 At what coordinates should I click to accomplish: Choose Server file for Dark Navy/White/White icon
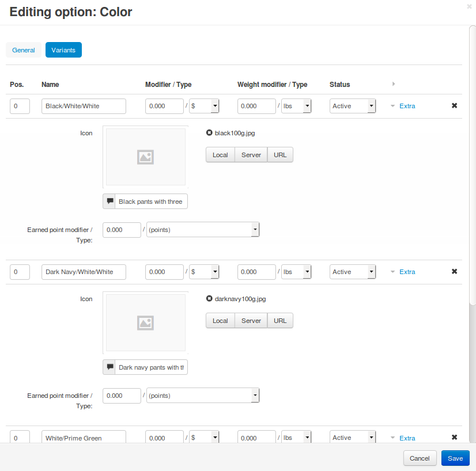point(251,321)
